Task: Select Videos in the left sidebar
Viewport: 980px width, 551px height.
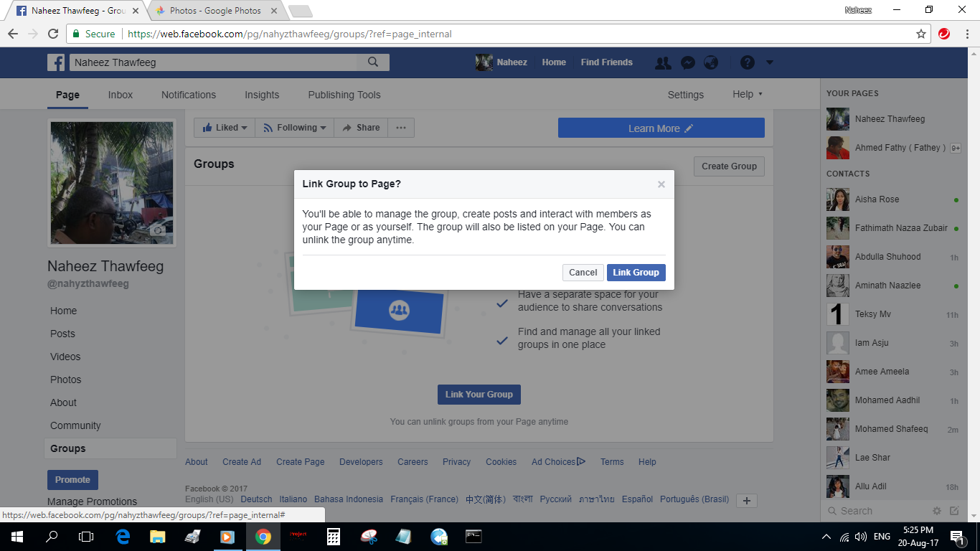Action: pos(65,357)
